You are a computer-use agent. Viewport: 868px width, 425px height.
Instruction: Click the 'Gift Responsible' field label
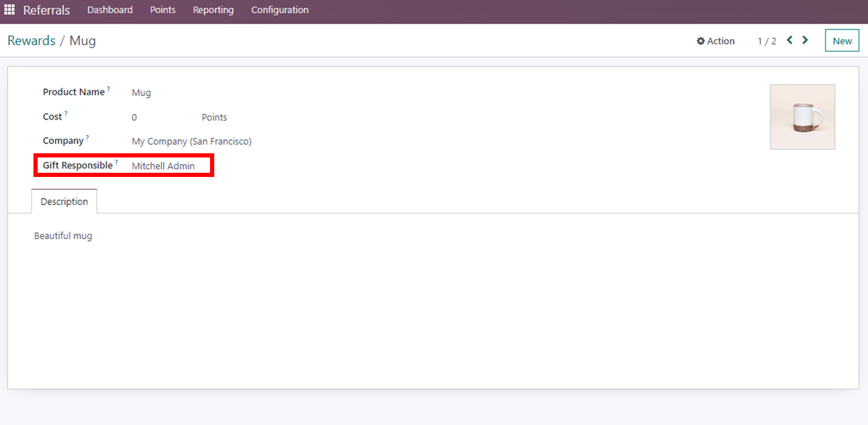point(78,165)
